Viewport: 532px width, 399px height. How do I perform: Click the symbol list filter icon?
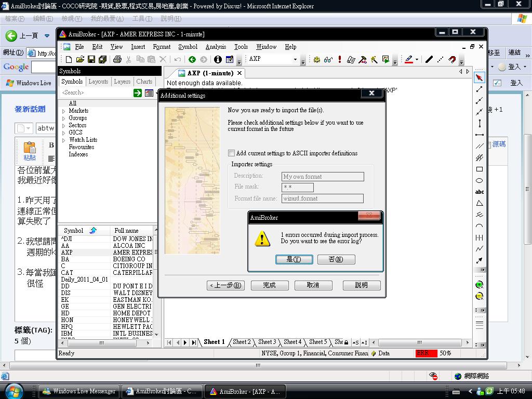tap(149, 93)
